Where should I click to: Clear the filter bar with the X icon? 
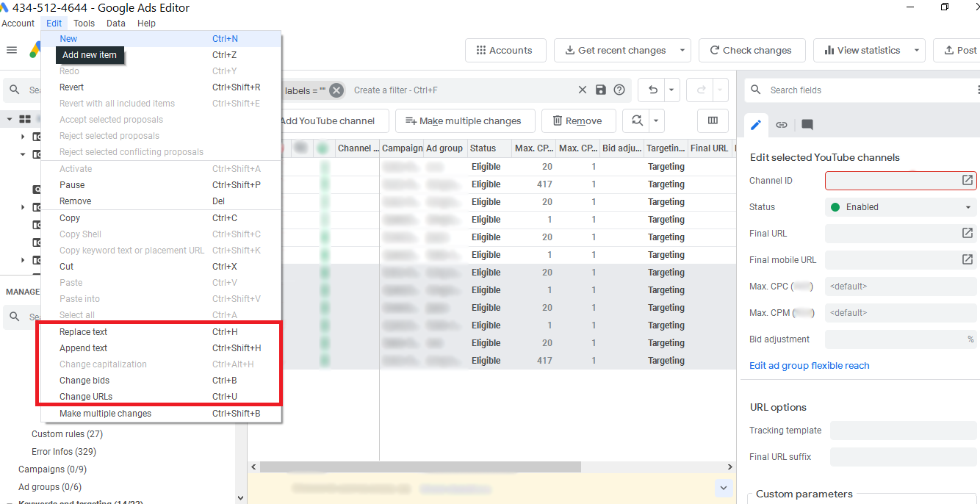point(583,90)
